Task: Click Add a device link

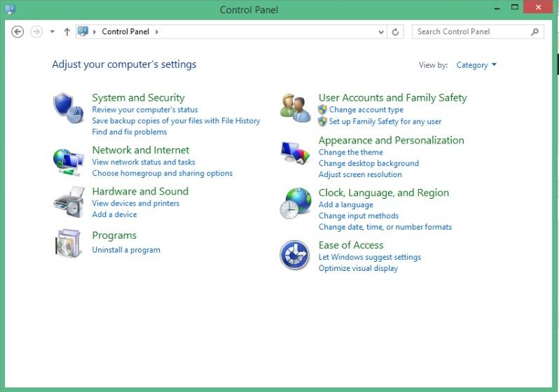Action: click(114, 214)
